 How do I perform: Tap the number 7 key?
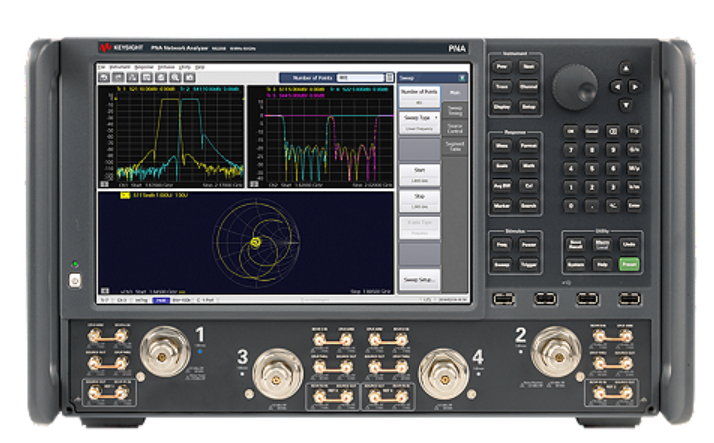tap(570, 150)
